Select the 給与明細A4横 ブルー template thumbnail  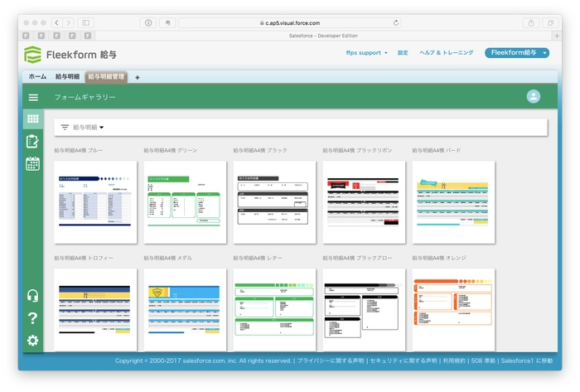click(x=94, y=202)
